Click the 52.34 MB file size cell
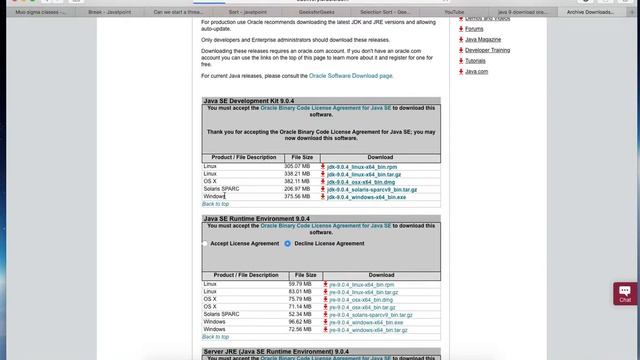 click(x=300, y=314)
